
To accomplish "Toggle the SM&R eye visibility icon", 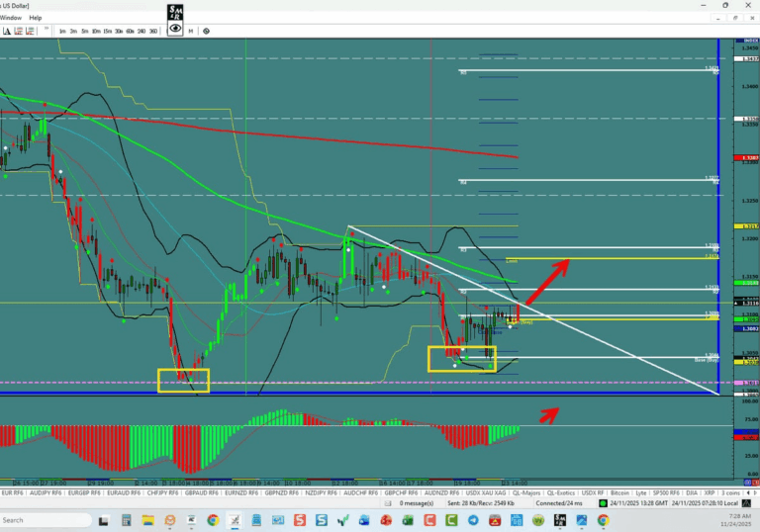I will [x=175, y=28].
